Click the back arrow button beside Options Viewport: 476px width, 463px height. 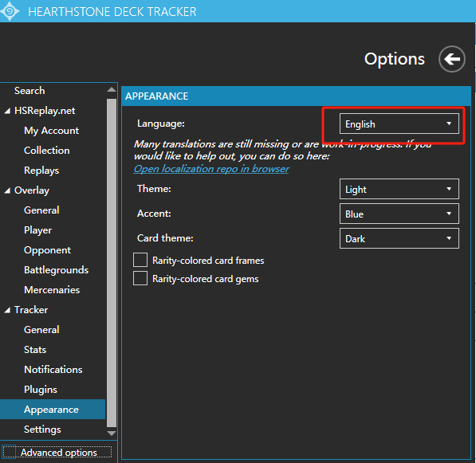pos(452,59)
